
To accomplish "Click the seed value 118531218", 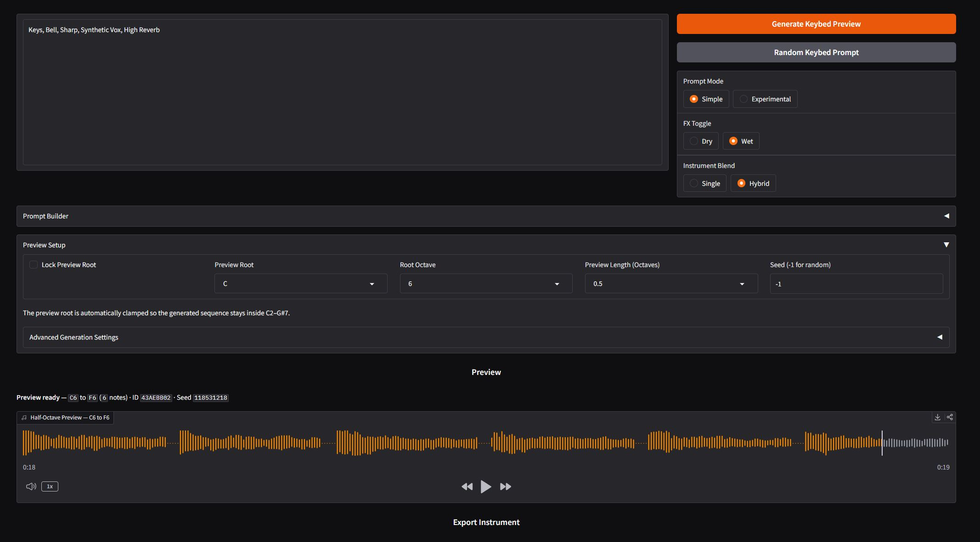I will pyautogui.click(x=211, y=397).
